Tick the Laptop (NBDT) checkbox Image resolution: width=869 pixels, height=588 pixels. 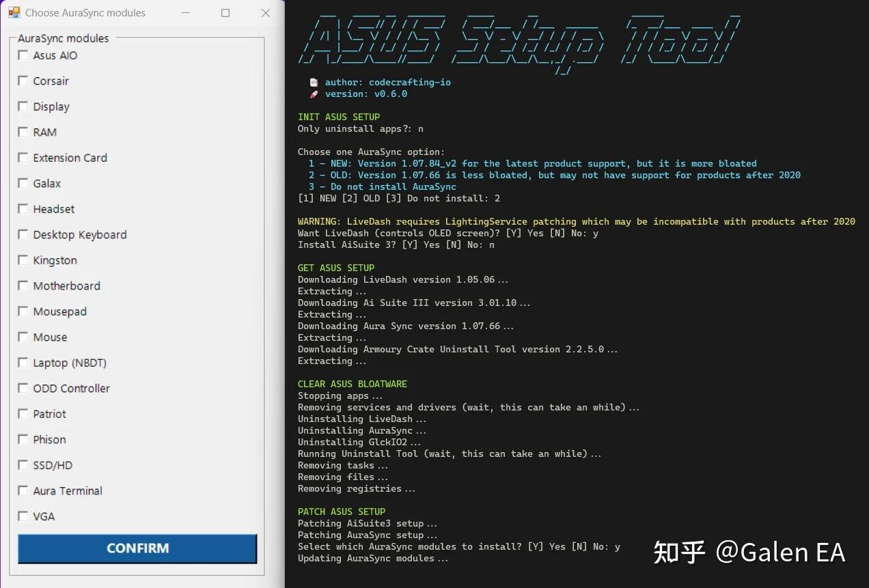tap(23, 363)
